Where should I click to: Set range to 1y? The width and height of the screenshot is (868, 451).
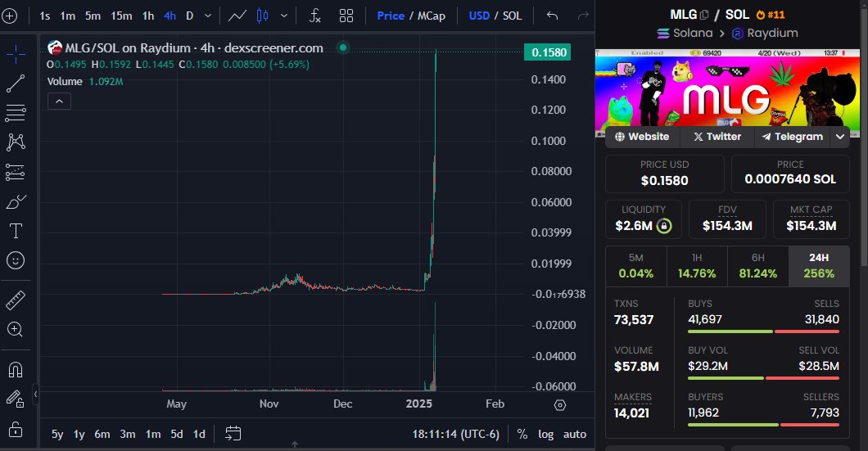(79, 435)
